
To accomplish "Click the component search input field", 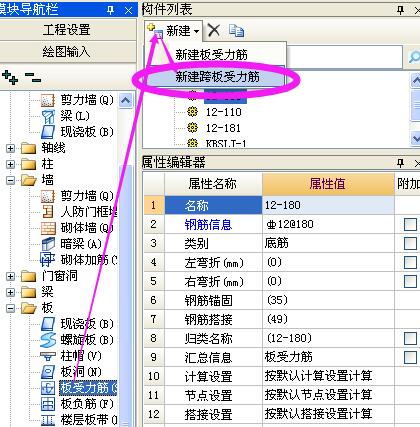I will click(344, 57).
